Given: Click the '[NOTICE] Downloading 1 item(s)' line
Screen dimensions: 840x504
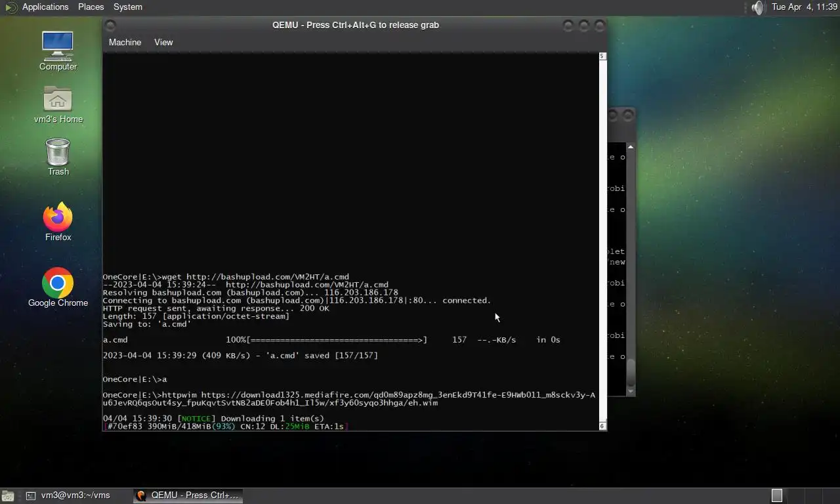Looking at the screenshot, I should [213, 419].
